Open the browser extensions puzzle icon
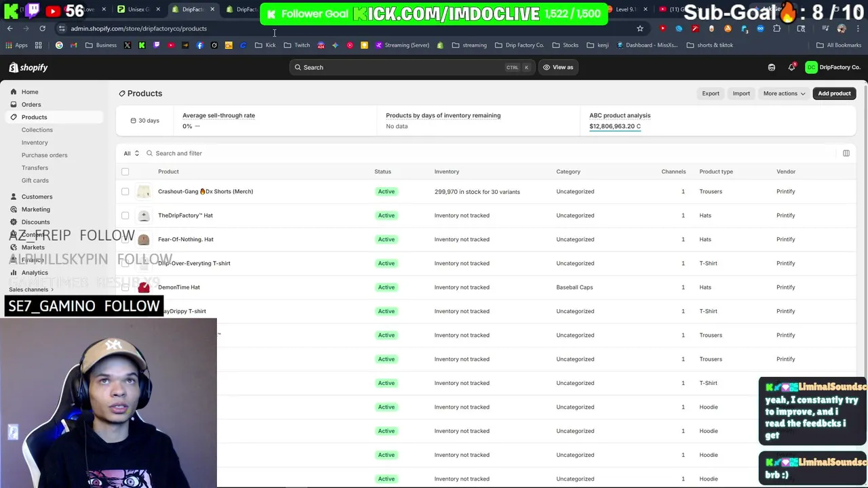868x488 pixels. tap(776, 28)
